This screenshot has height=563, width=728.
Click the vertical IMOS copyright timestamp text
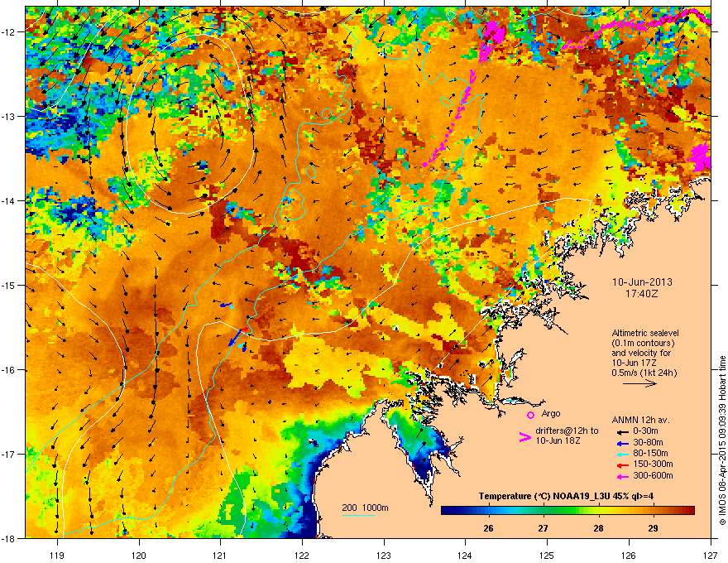coord(722,440)
